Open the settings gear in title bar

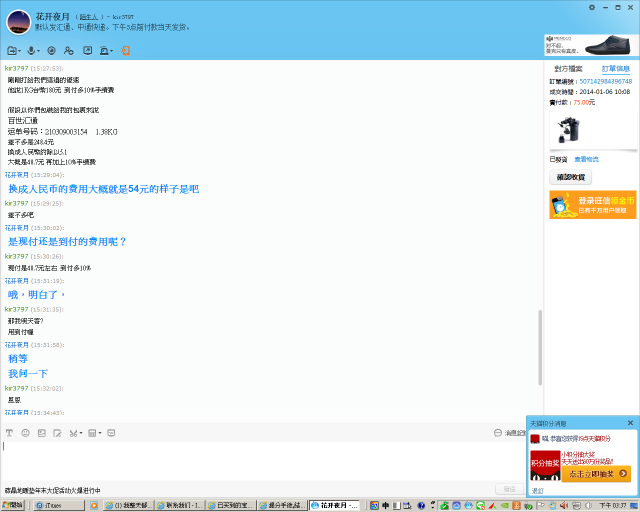pos(592,7)
